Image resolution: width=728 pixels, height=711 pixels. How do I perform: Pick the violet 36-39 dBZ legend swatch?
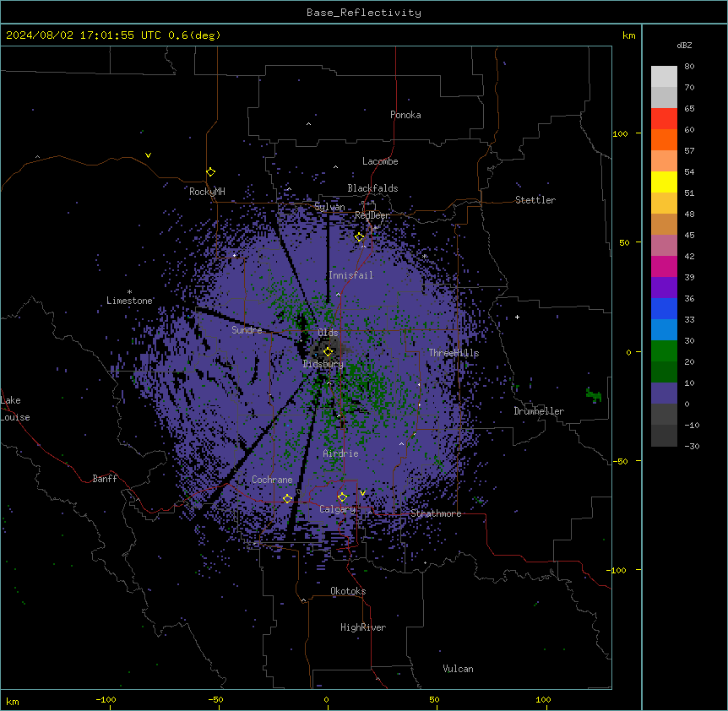(664, 288)
